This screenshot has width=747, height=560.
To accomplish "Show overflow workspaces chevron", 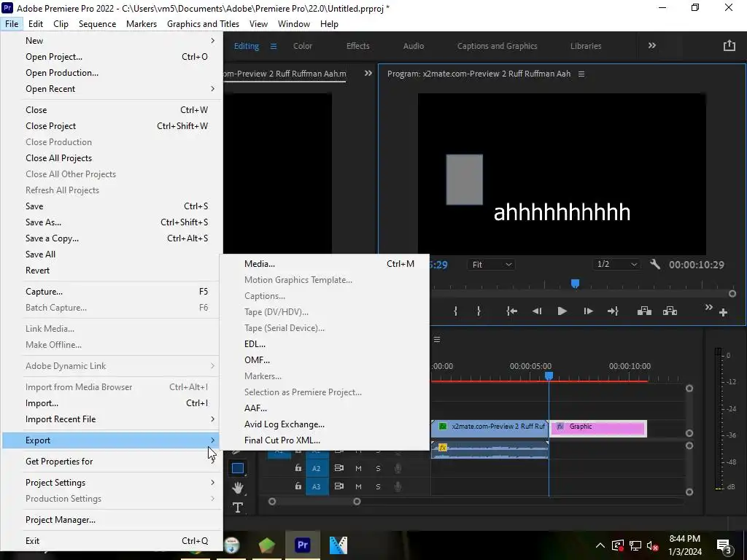I will pyautogui.click(x=651, y=45).
